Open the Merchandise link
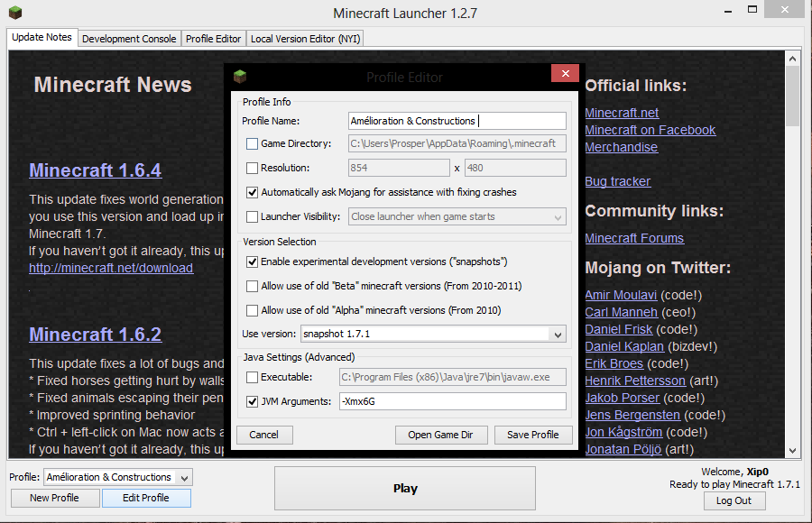812x523 pixels. (x=621, y=147)
